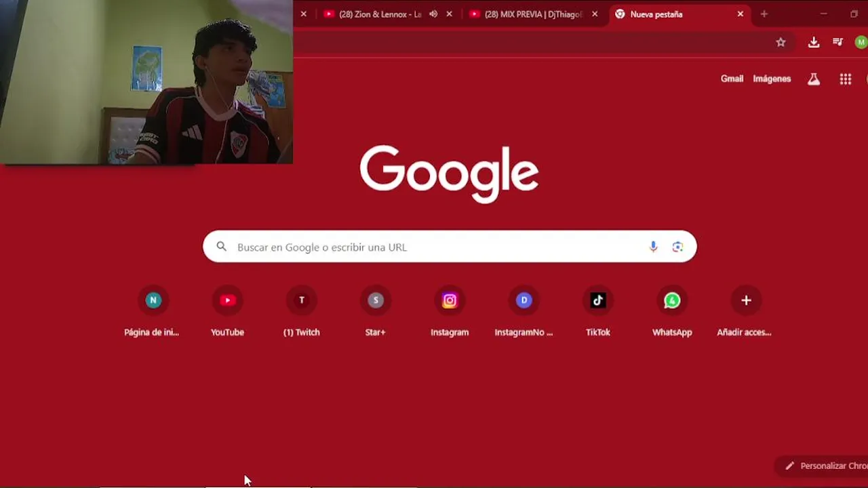Switch to MIX PREVIA DjThiago tab

[x=534, y=14]
